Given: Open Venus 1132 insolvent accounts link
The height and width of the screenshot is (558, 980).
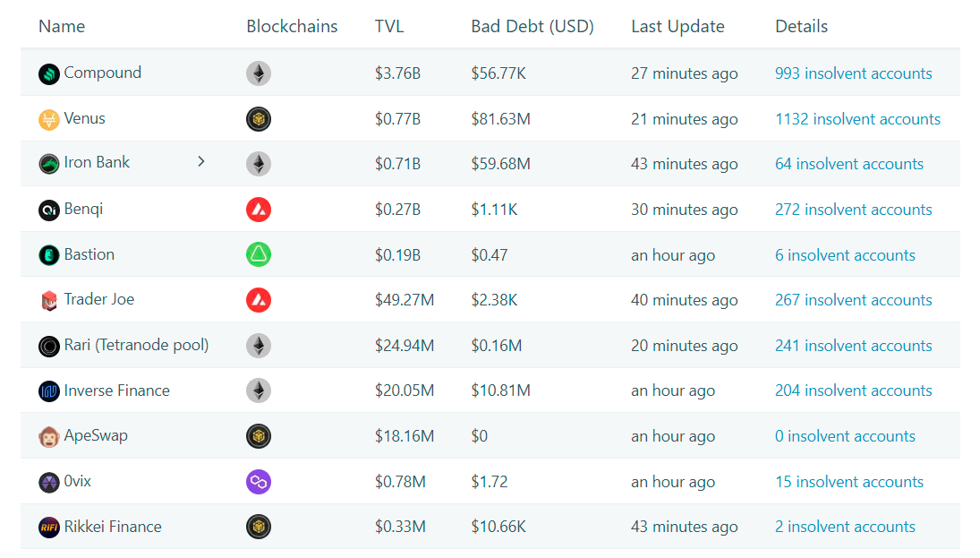Looking at the screenshot, I should click(x=857, y=119).
